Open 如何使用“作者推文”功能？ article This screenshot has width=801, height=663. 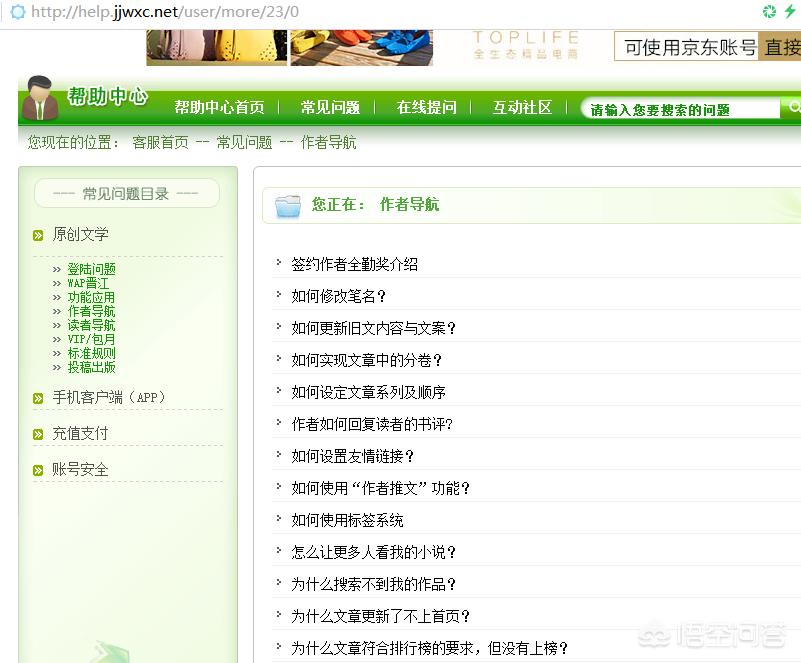click(x=381, y=488)
